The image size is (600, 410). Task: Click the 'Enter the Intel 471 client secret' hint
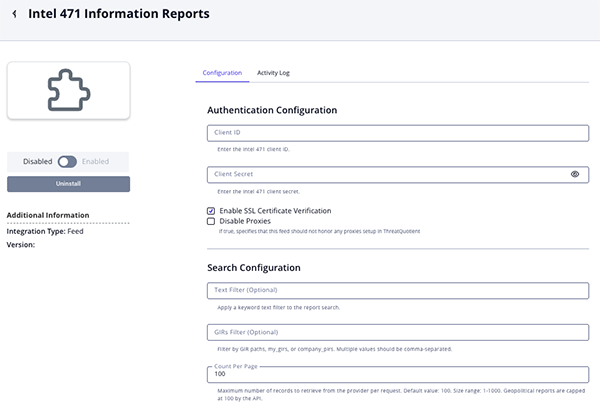tap(258, 191)
